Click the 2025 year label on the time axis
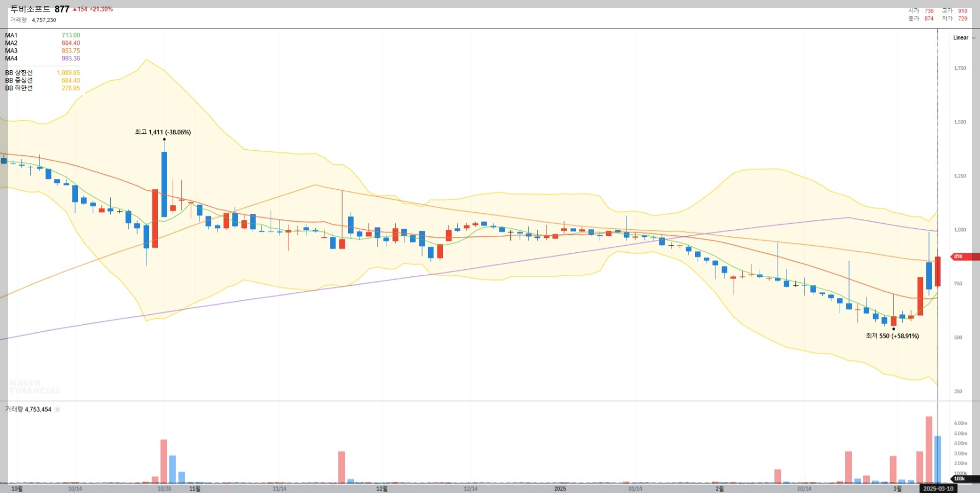This screenshot has height=493, width=980. [x=560, y=489]
